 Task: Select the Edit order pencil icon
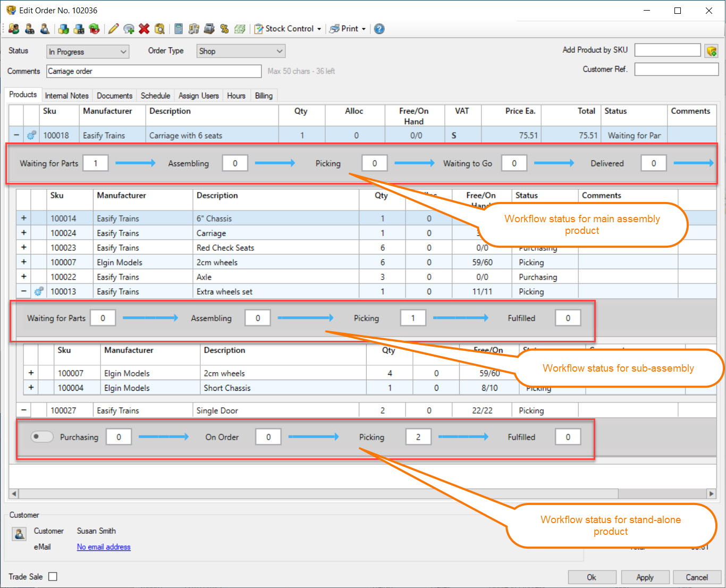click(113, 29)
